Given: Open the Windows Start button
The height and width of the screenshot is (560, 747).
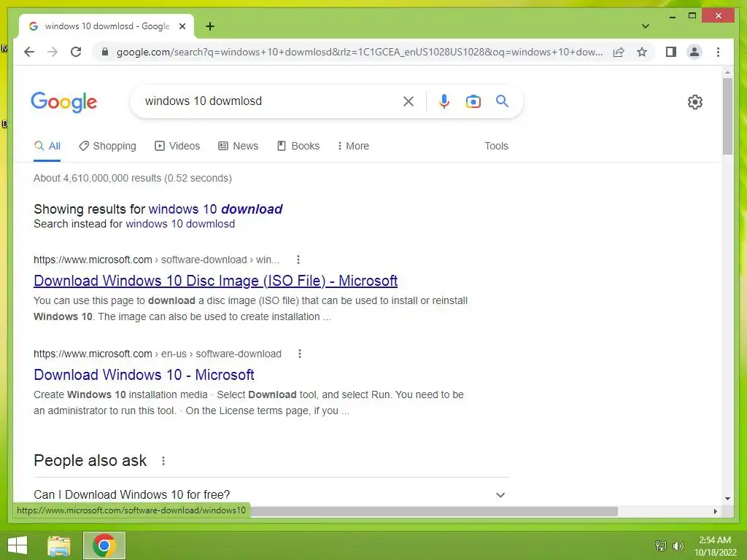Looking at the screenshot, I should [18, 545].
